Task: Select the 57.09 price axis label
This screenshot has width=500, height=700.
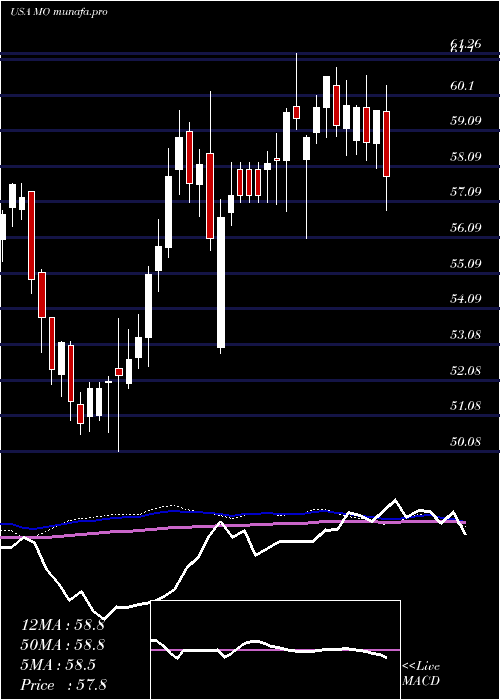Action: click(465, 192)
